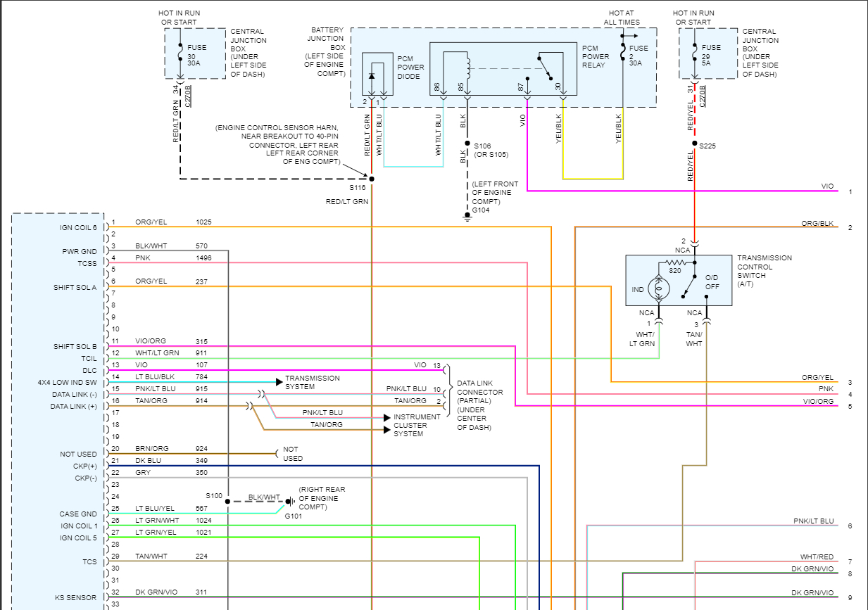This screenshot has width=868, height=610.
Task: Click the S116 splice point
Action: tap(372, 179)
